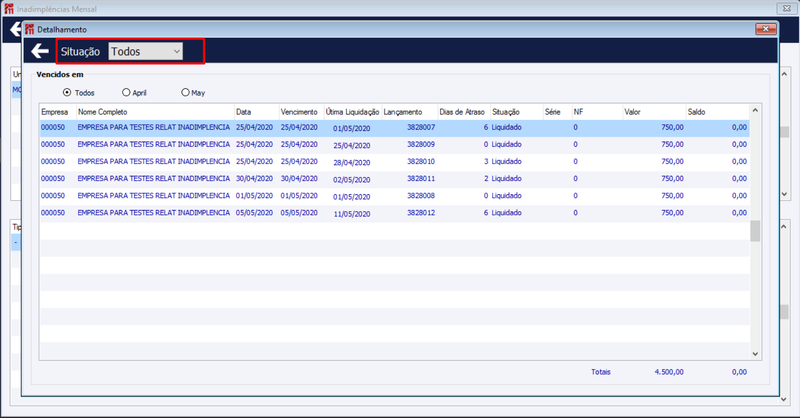Select row with Lançamento 3828012

[x=394, y=213]
